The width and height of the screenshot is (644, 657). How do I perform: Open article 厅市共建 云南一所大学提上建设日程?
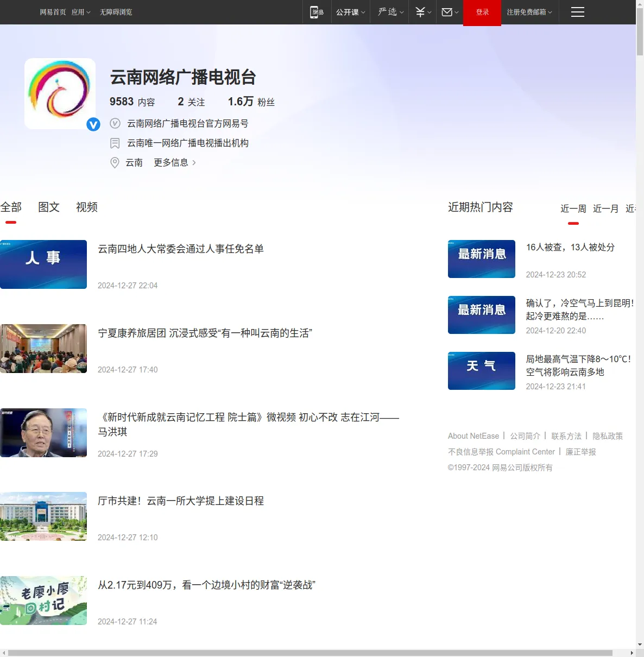point(181,501)
